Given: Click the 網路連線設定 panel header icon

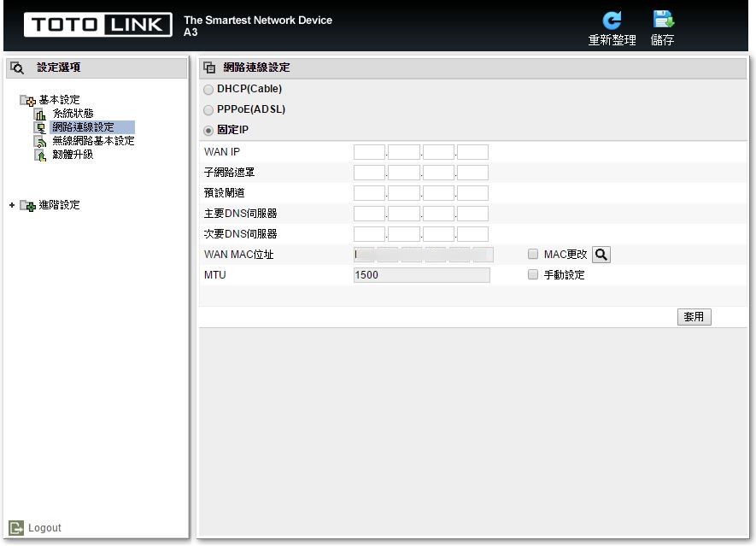Looking at the screenshot, I should pyautogui.click(x=209, y=68).
